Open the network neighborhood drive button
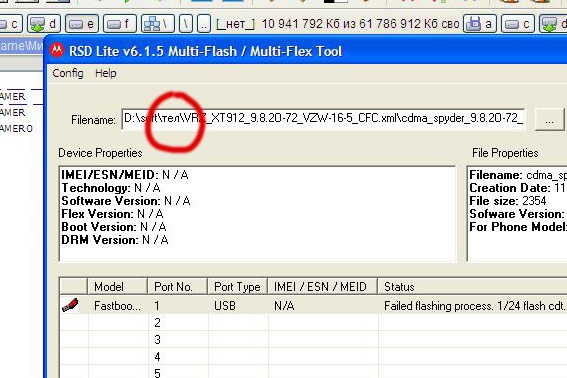Image resolution: width=567 pixels, height=378 pixels. pyautogui.click(x=158, y=24)
